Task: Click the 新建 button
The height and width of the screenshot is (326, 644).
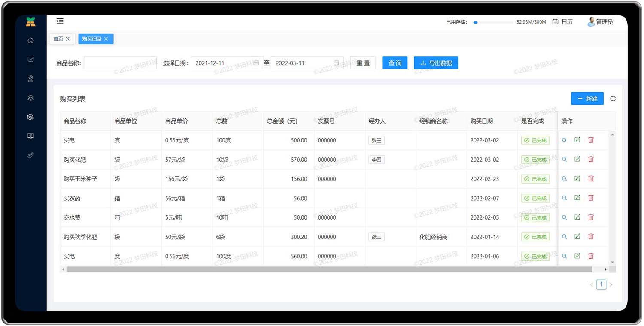Action: pos(587,99)
